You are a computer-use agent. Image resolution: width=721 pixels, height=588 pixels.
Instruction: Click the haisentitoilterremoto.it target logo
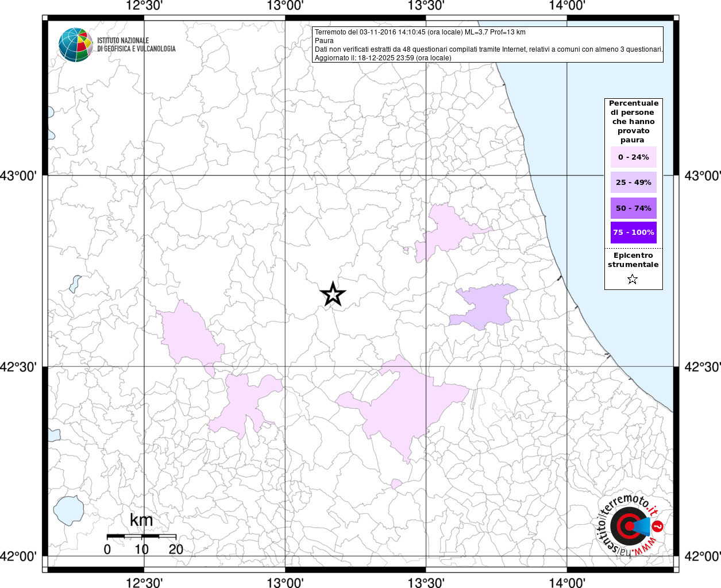coord(630,525)
